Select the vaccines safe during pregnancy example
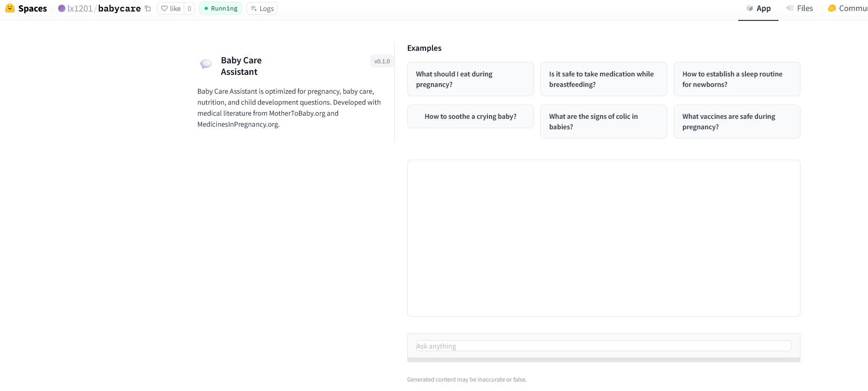This screenshot has height=391, width=868. [737, 121]
